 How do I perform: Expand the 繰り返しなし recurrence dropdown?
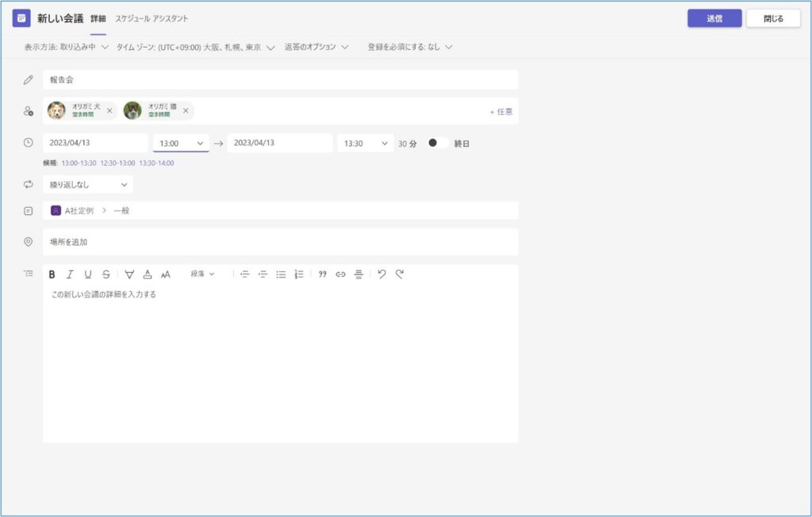(88, 185)
